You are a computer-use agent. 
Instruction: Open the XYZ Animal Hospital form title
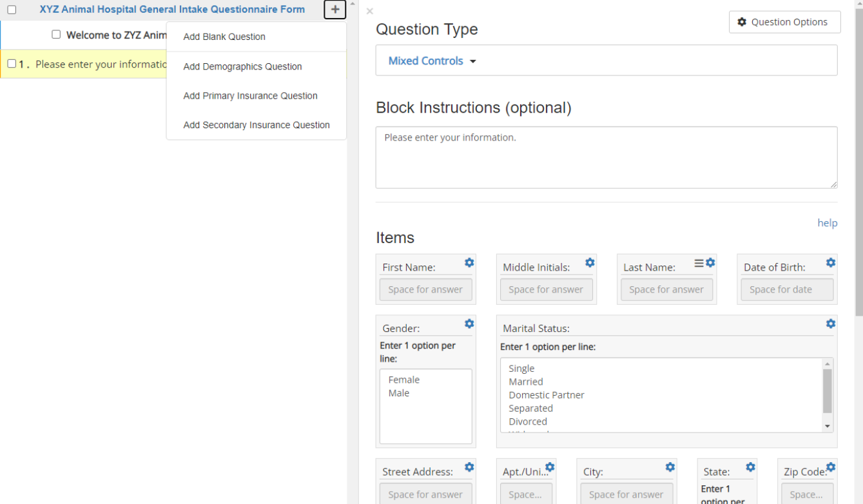pos(172,10)
